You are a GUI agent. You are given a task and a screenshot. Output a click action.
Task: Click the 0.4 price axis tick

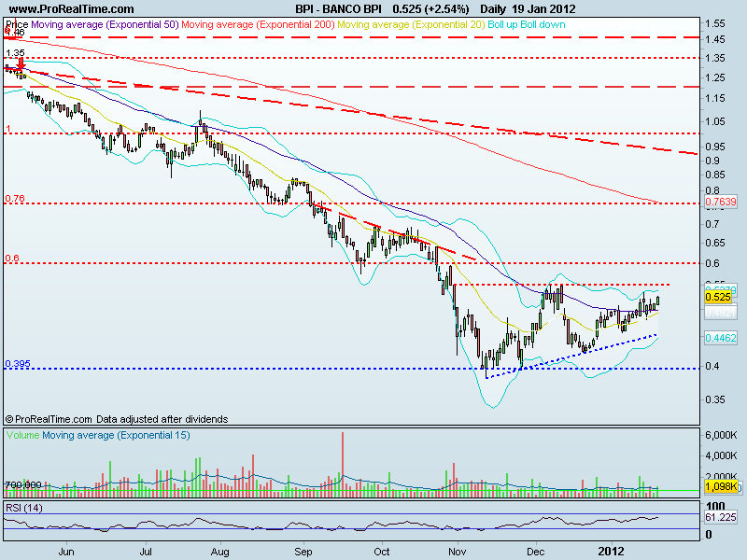pos(713,366)
